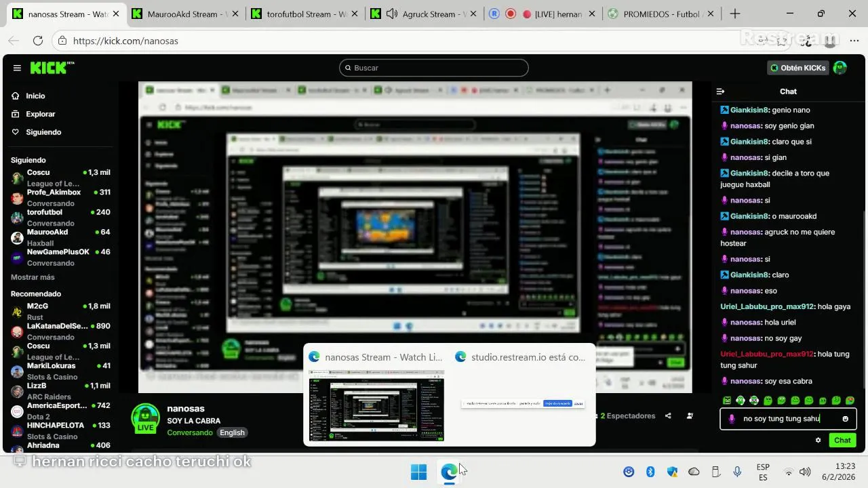The image size is (868, 488).
Task: Click the purple microphone badge in chat input
Action: click(732, 419)
